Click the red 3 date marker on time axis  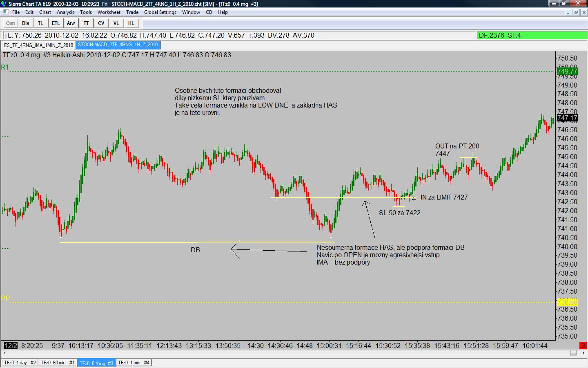(x=583, y=346)
